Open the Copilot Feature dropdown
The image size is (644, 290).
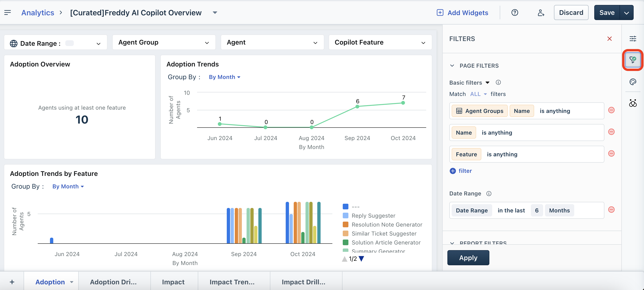[380, 42]
